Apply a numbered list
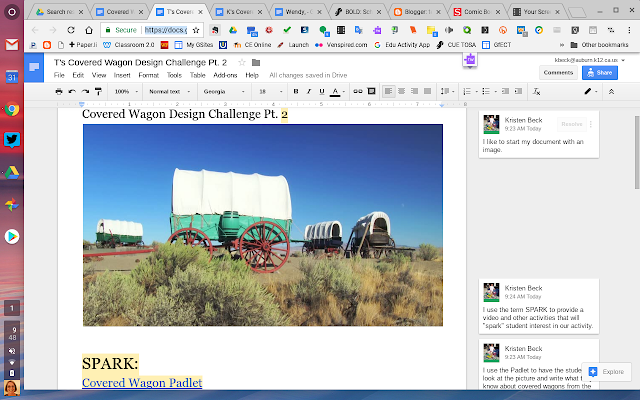 [x=469, y=91]
